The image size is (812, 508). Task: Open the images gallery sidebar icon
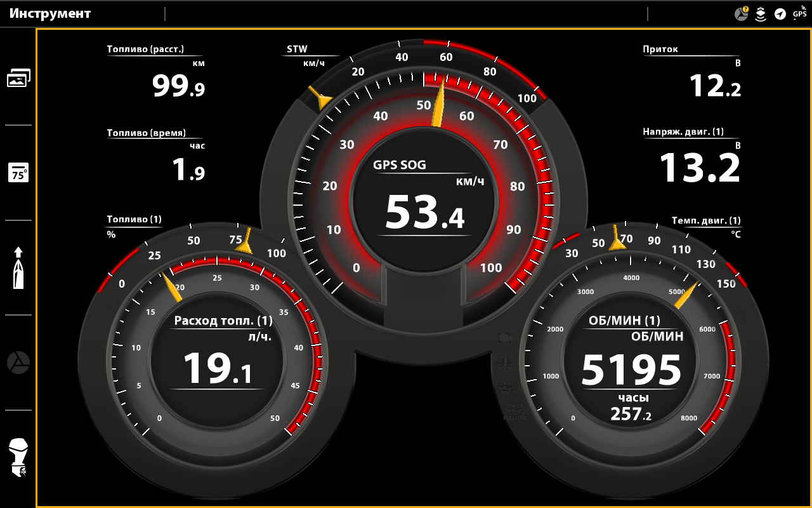pyautogui.click(x=18, y=78)
